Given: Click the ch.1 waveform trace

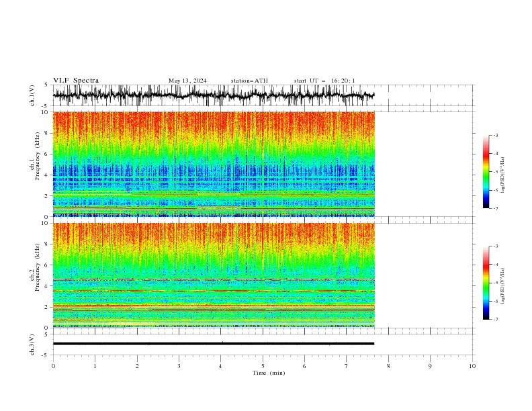Looking at the screenshot, I should click(x=214, y=95).
